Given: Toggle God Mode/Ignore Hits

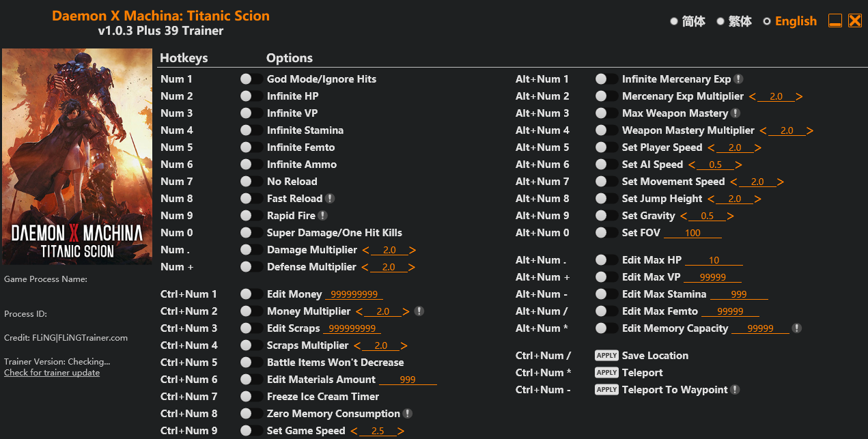Looking at the screenshot, I should (251, 79).
